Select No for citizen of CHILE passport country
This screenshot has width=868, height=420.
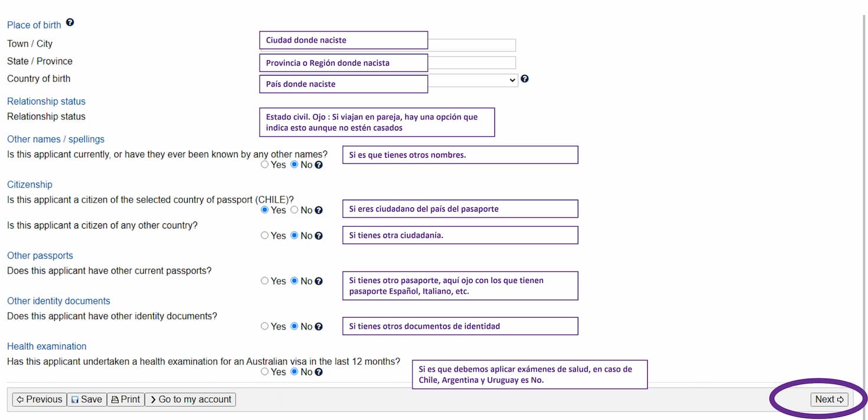(294, 210)
